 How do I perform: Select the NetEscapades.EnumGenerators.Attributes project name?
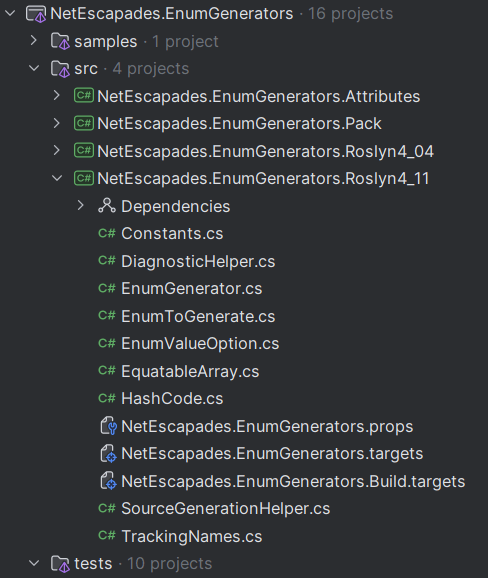[x=258, y=96]
